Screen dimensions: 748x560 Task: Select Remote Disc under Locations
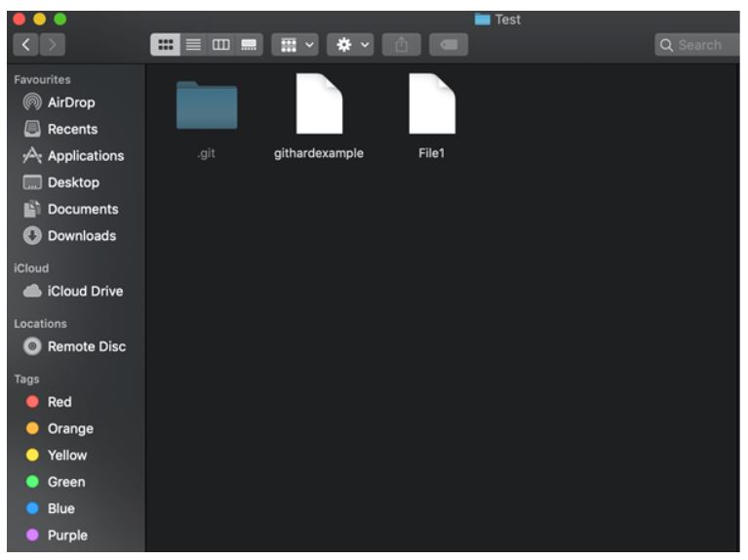tap(74, 346)
